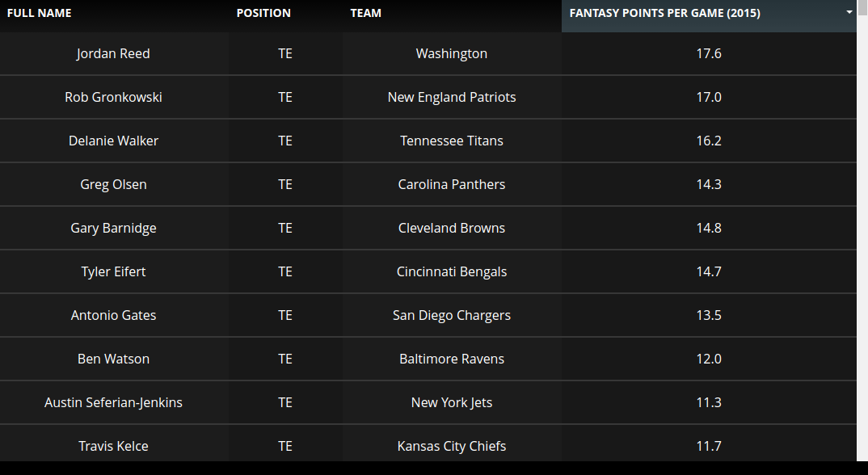
Task: Sort table by Position column header
Action: pyautogui.click(x=263, y=13)
